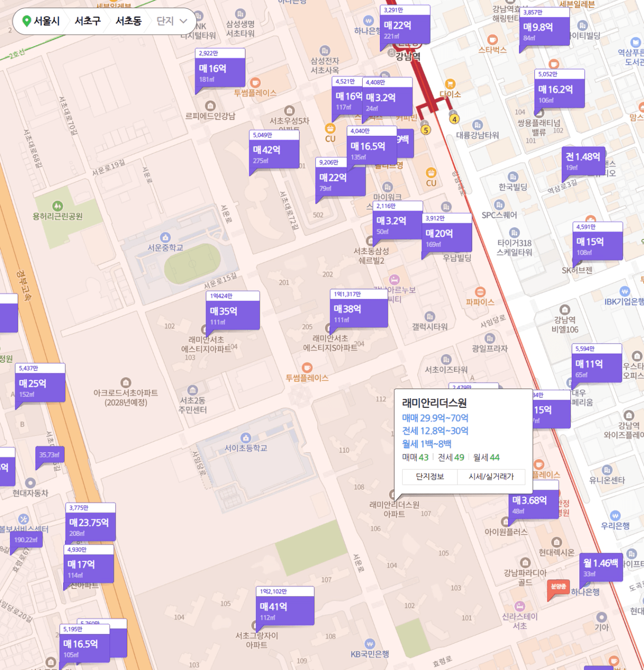The width and height of the screenshot is (644, 670).
Task: Select the 매 22억 79㎡ listing marker
Action: pyautogui.click(x=340, y=177)
